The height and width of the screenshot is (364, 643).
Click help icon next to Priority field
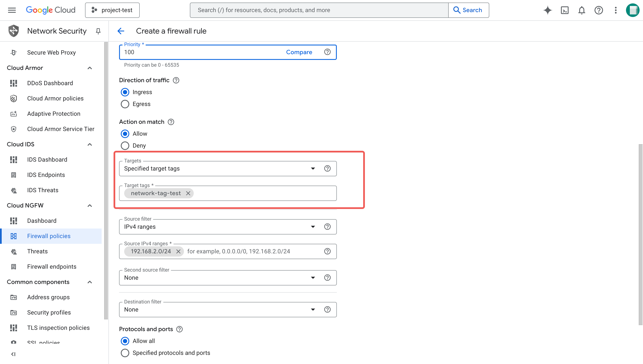(x=327, y=52)
